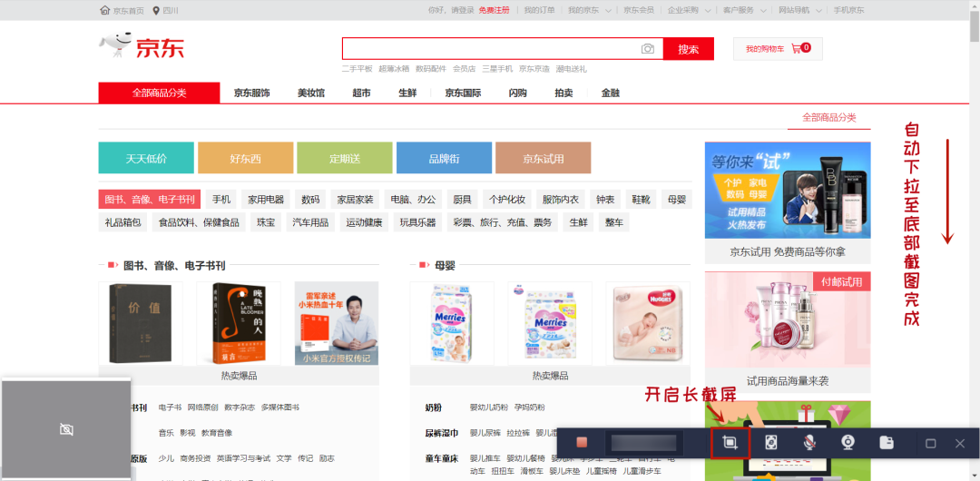The height and width of the screenshot is (481, 980).
Task: Open the shopping cart icon
Action: click(x=797, y=48)
